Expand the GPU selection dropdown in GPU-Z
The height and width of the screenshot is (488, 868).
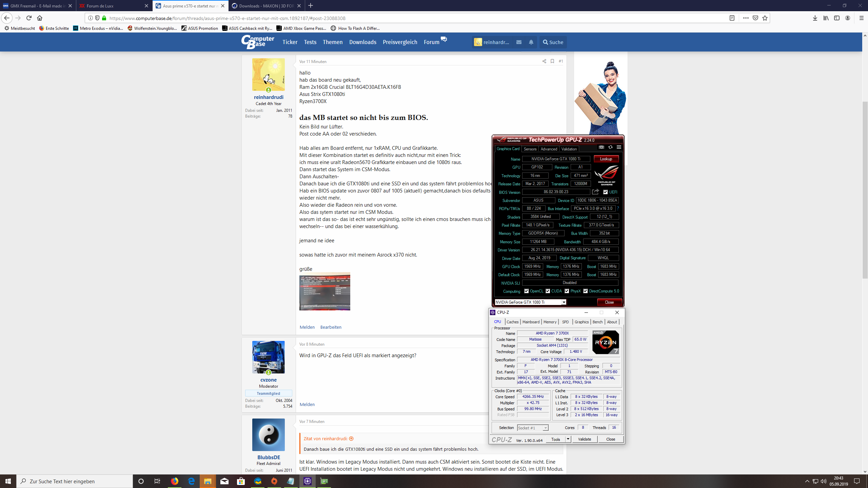pos(564,302)
